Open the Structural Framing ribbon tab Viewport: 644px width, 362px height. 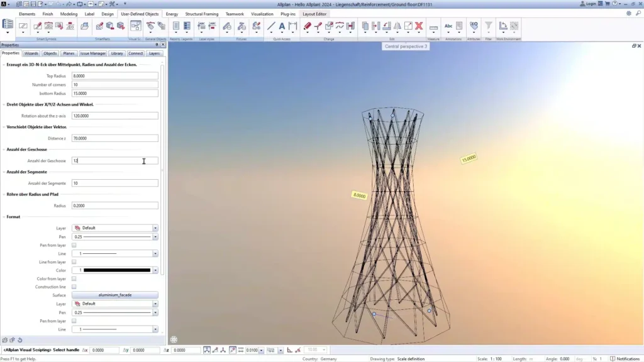coord(202,13)
